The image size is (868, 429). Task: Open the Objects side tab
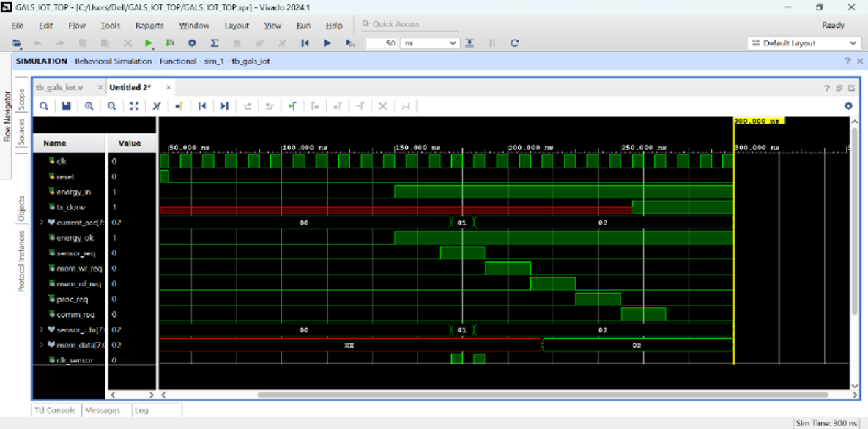click(21, 209)
